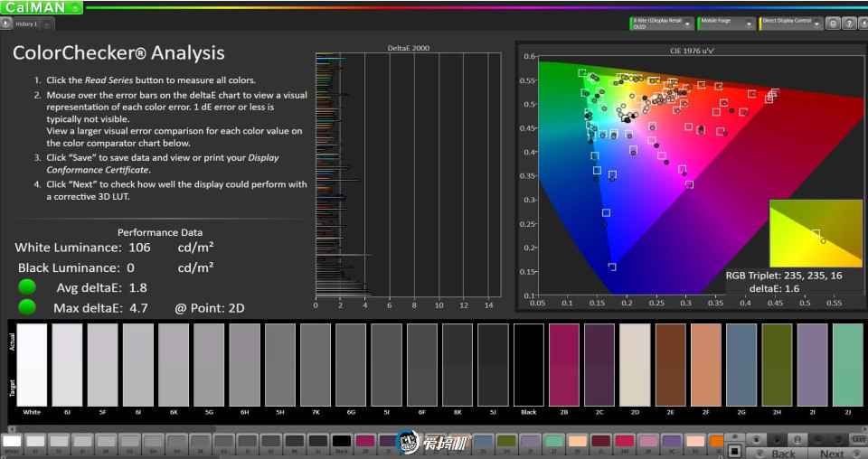Click the 2H olive green comparator swatch

pyautogui.click(x=777, y=365)
